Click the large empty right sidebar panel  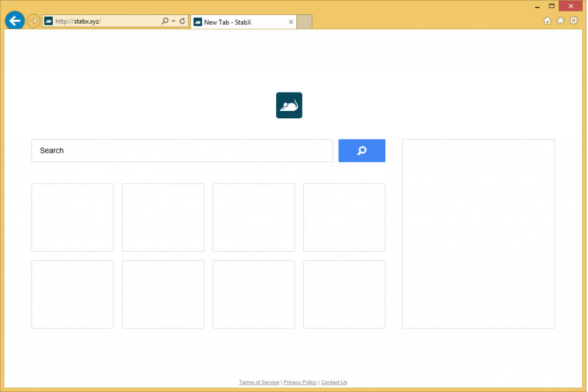(478, 233)
